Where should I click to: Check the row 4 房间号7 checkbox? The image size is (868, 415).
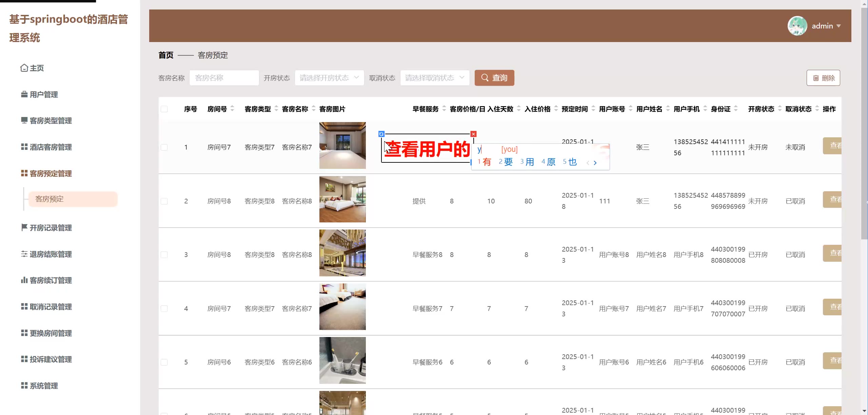[x=164, y=309]
